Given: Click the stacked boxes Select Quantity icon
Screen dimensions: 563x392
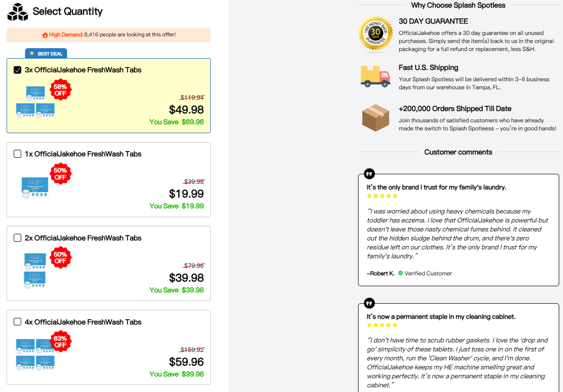Looking at the screenshot, I should point(18,12).
